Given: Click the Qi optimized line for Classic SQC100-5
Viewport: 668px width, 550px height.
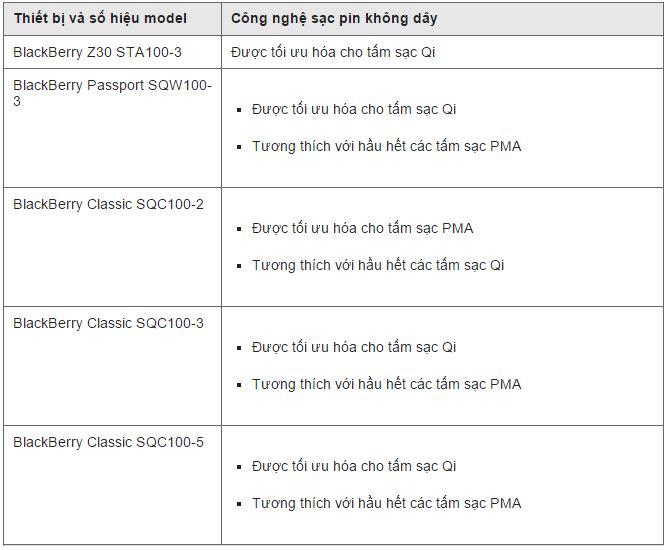Looking at the screenshot, I should coord(354,466).
